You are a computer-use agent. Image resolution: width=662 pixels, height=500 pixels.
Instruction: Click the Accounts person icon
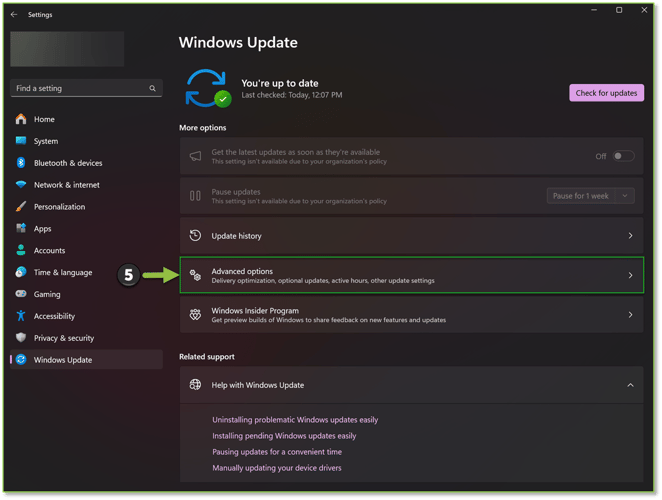(21, 250)
